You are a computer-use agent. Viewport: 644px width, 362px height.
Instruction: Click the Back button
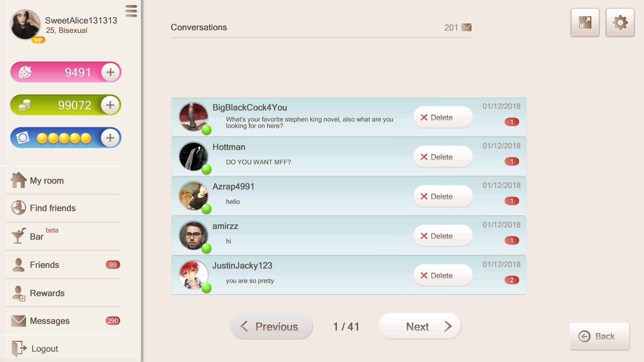point(600,336)
